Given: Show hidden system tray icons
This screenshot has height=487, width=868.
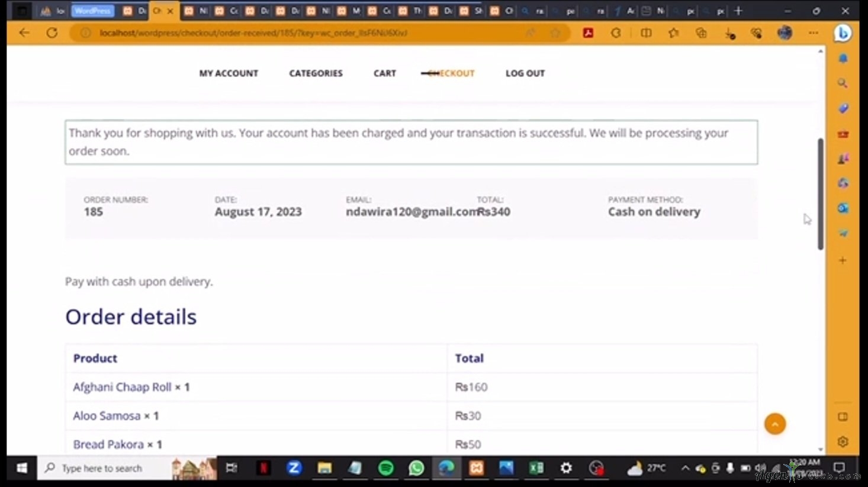Looking at the screenshot, I should click(x=685, y=468).
